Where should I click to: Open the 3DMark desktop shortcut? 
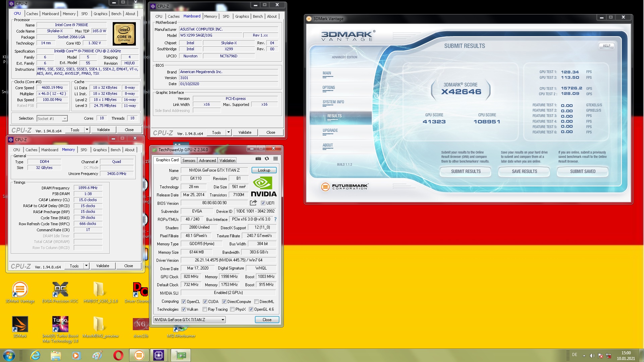(x=20, y=327)
